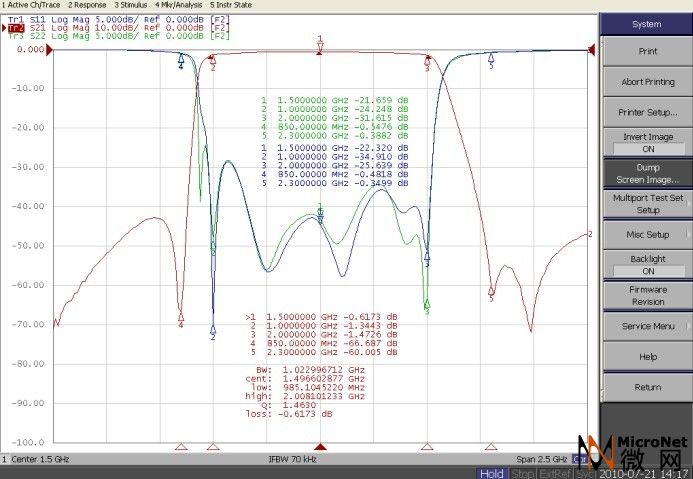Click red marker 4 on S21 notch
The height and width of the screenshot is (479, 693).
181,319
